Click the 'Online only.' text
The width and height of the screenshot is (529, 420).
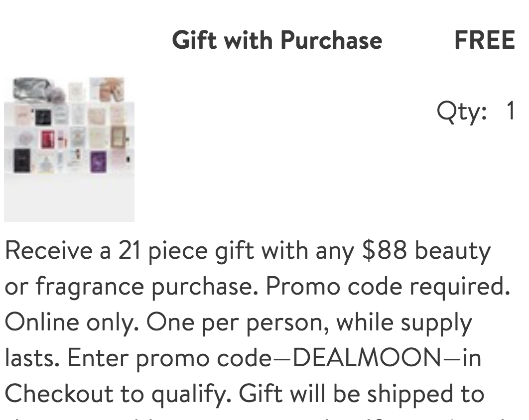point(72,322)
